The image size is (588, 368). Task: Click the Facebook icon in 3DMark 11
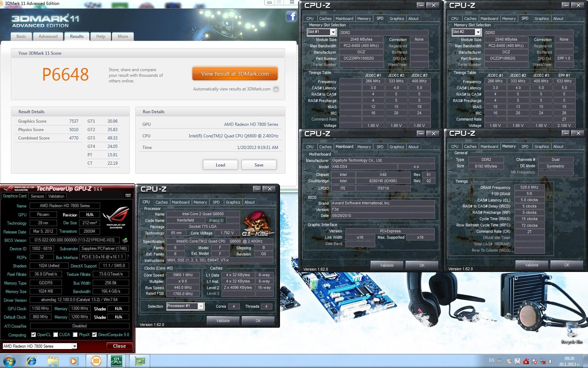[291, 16]
